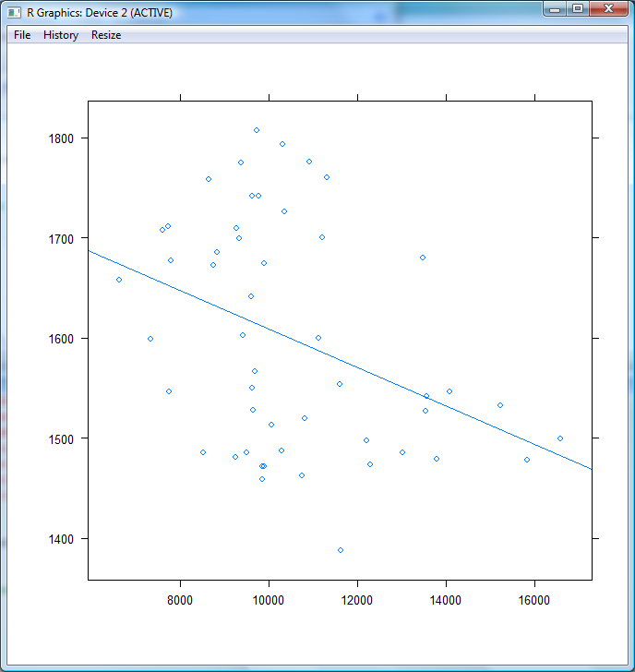This screenshot has height=672, width=635.
Task: Click the x-axis label 16000
Action: point(534,600)
